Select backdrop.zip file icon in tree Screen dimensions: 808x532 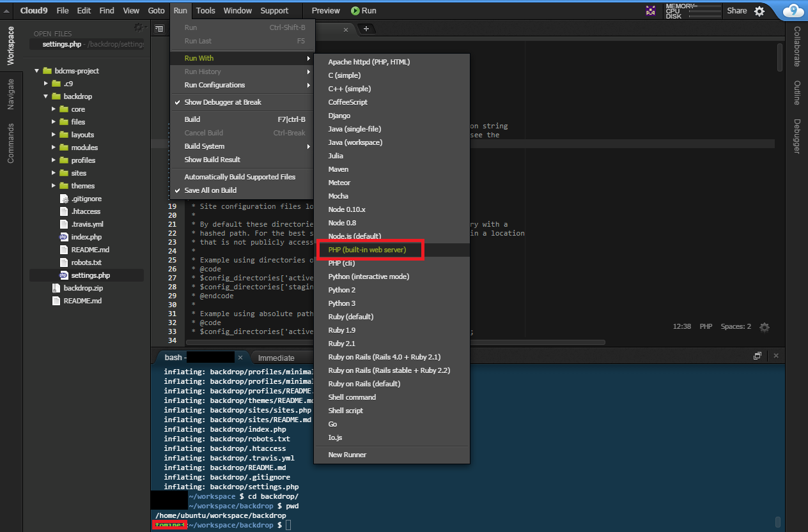click(56, 288)
